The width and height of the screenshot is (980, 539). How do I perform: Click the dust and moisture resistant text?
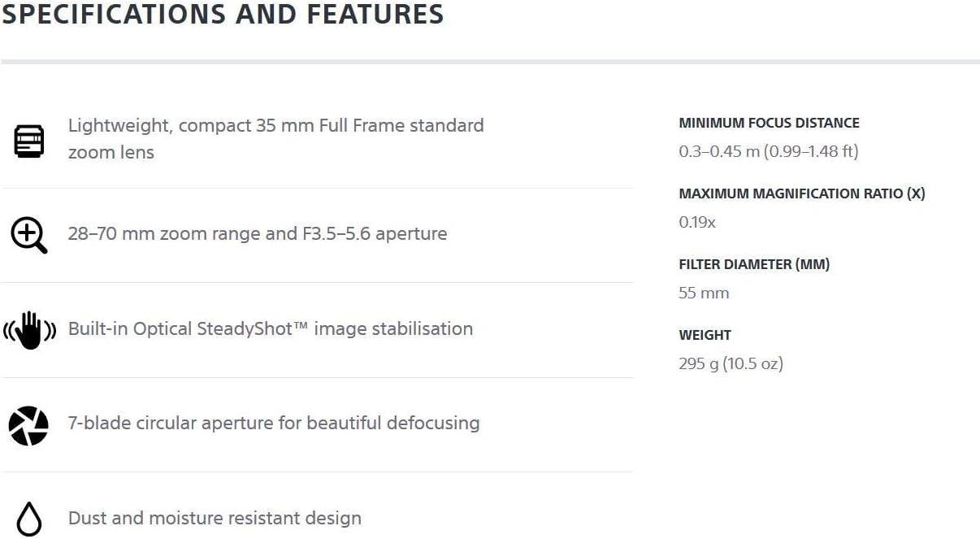coord(215,519)
